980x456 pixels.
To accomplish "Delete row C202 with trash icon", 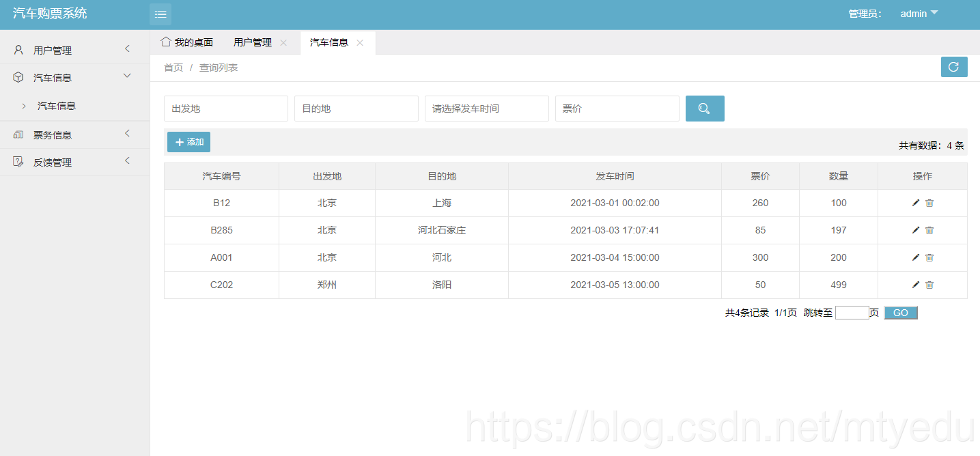I will [929, 285].
